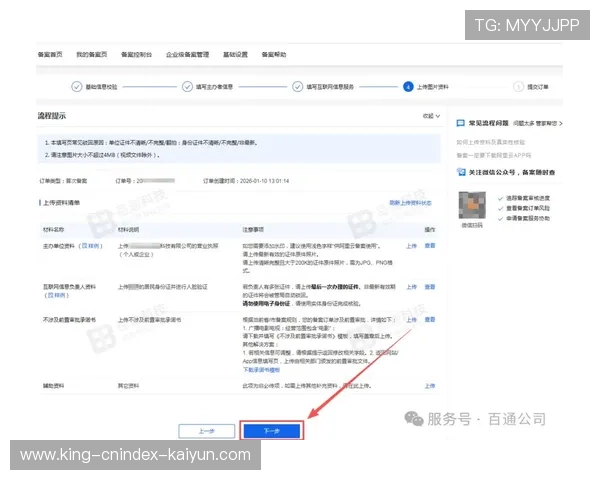The width and height of the screenshot is (600, 480).
Task: Open the 备案帮助 tab
Action: pyautogui.click(x=274, y=54)
